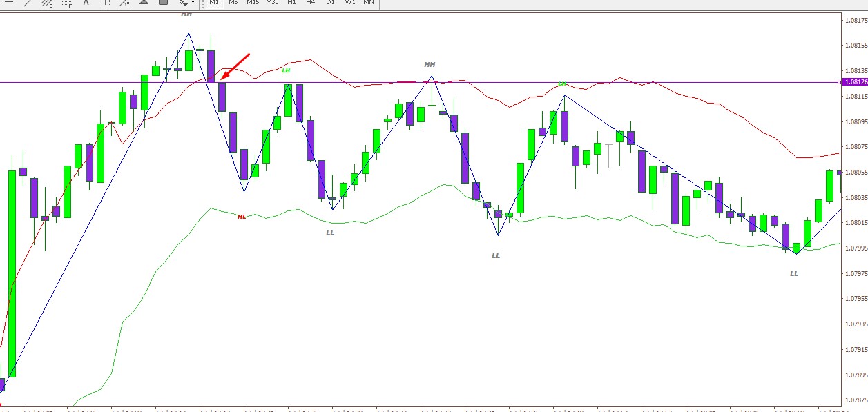868x412 pixels.
Task: Click the 1.08015 price axis value
Action: coord(856,223)
